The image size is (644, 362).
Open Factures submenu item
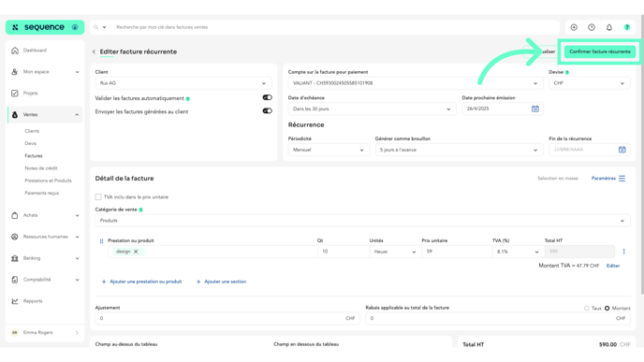coord(34,155)
